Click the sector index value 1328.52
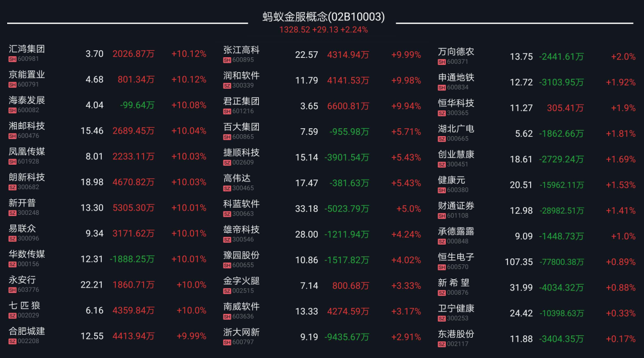The image size is (644, 358). (295, 30)
